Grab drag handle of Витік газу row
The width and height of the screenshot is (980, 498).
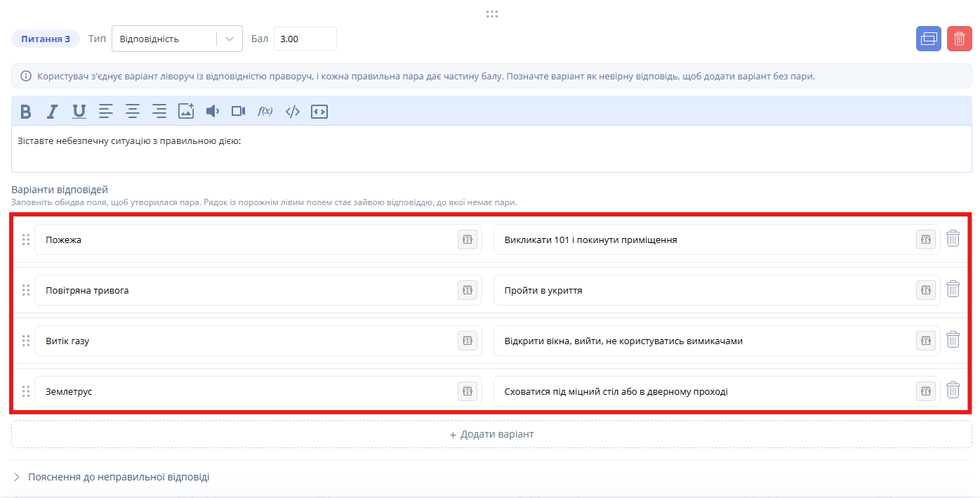point(26,341)
